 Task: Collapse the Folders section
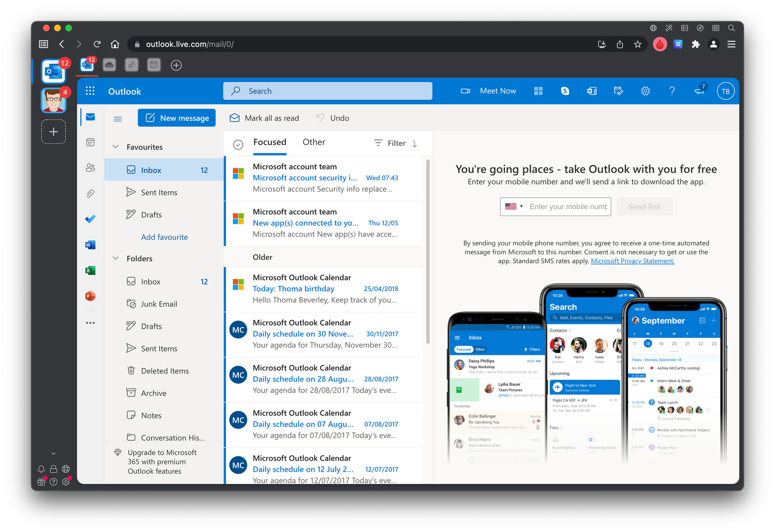(x=115, y=257)
